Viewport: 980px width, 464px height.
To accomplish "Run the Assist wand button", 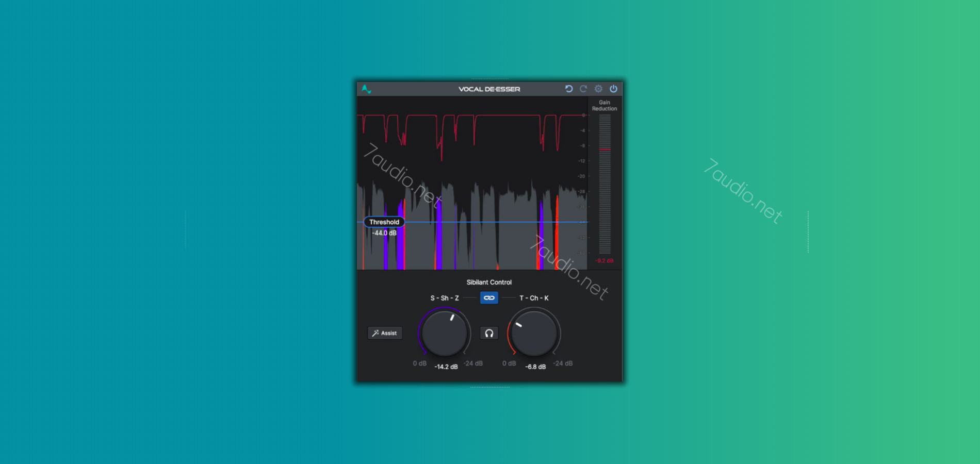I will (385, 333).
